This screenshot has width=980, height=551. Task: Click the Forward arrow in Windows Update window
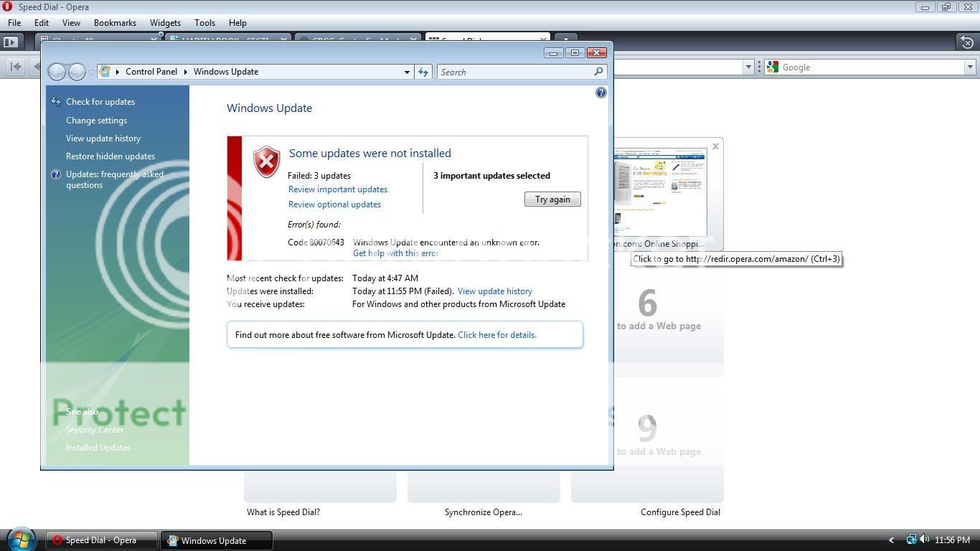click(77, 72)
